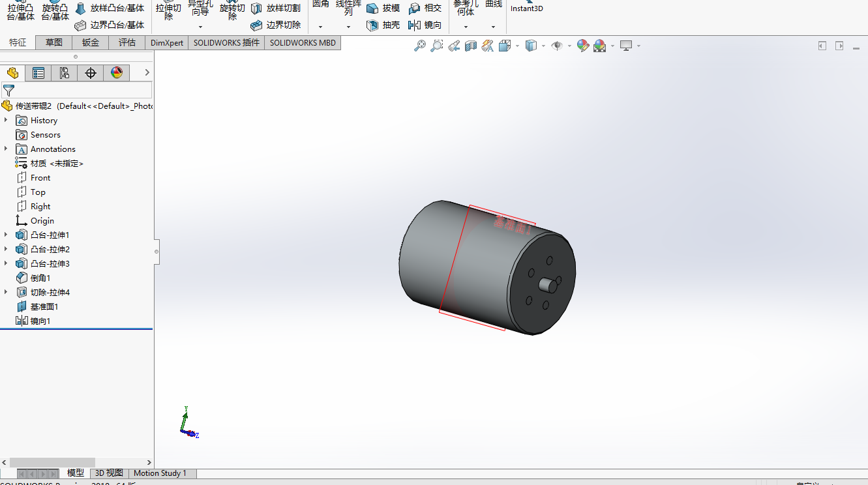This screenshot has width=868, height=485.
Task: Select the 旋转凸台/基体 revolve boss tool
Action: click(x=55, y=11)
